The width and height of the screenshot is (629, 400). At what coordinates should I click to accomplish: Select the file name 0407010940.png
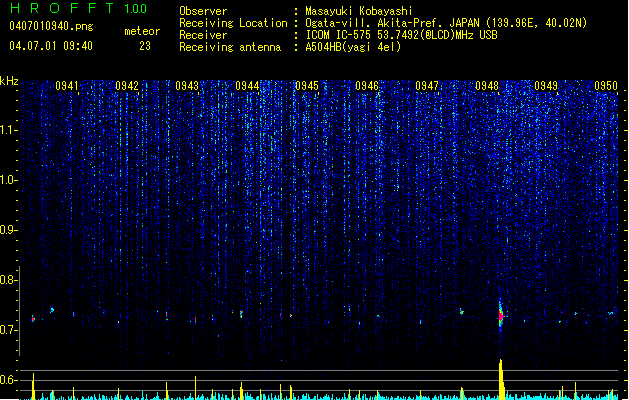click(x=51, y=27)
